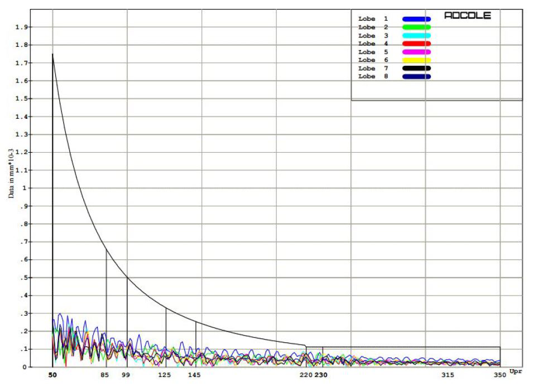Click the marker line at Upr 50

tap(52, 223)
